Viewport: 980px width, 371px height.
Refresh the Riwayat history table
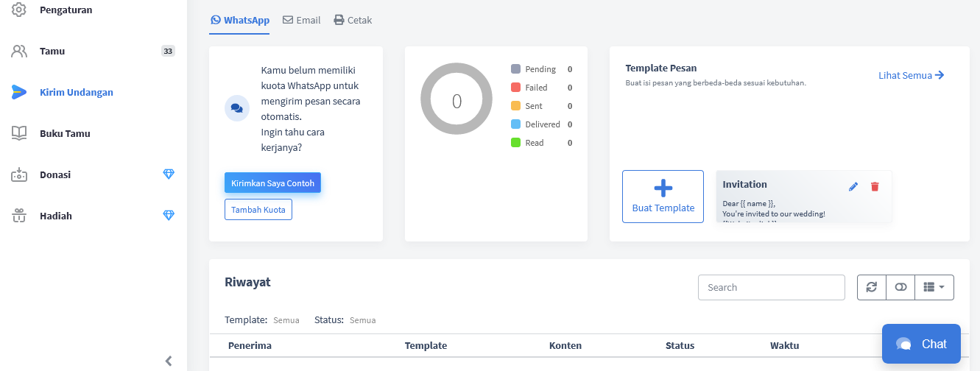(872, 287)
